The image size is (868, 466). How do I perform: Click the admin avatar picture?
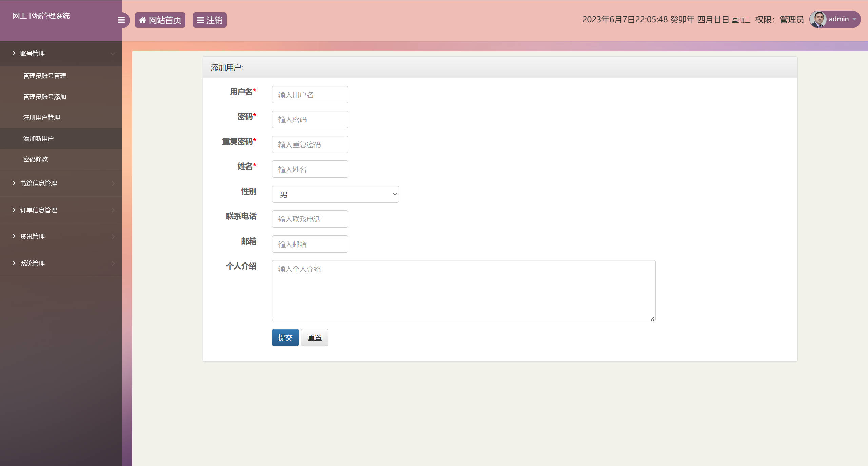click(819, 19)
